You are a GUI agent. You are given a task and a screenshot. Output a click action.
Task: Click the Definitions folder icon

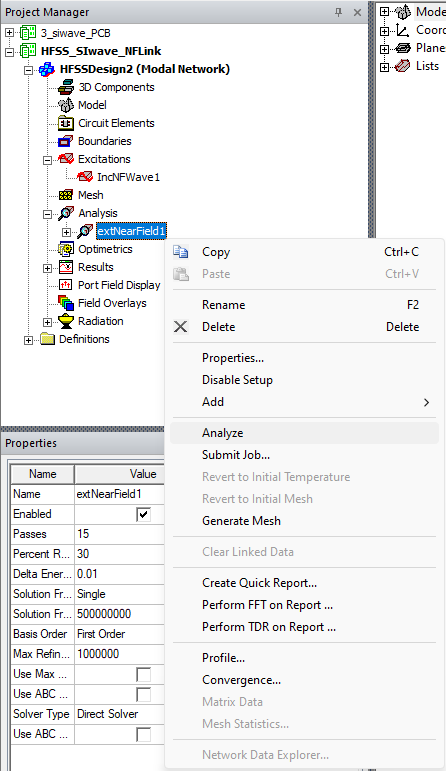coord(47,339)
